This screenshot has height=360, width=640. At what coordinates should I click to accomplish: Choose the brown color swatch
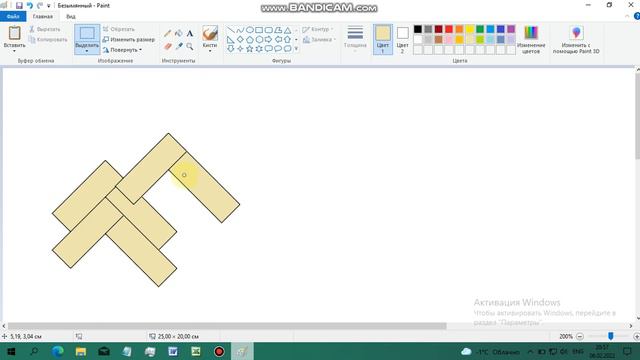point(438,40)
